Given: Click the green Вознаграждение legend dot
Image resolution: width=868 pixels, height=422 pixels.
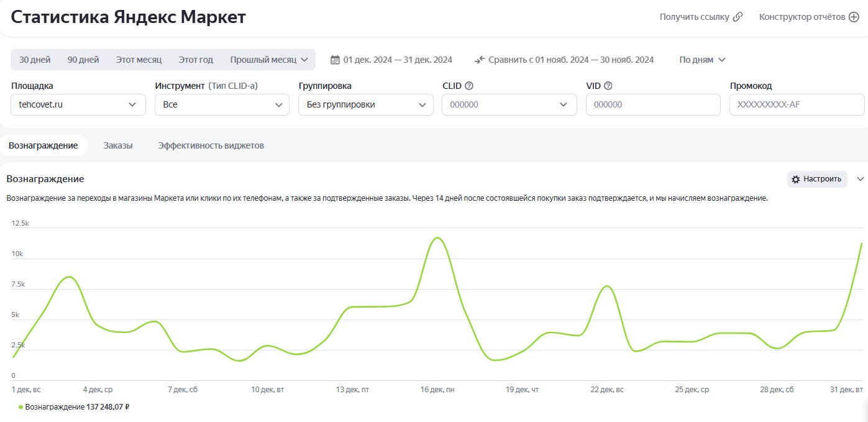Looking at the screenshot, I should [x=21, y=407].
